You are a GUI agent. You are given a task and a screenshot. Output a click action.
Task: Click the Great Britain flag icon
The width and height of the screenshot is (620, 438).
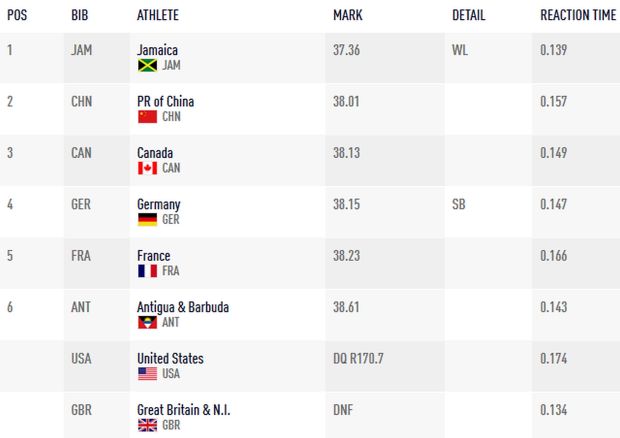(147, 425)
